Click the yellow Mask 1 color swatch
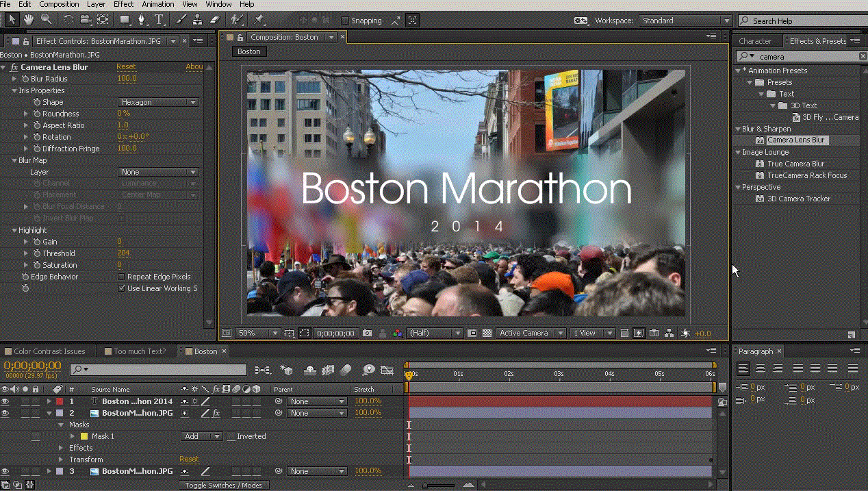The image size is (868, 491). coord(85,436)
